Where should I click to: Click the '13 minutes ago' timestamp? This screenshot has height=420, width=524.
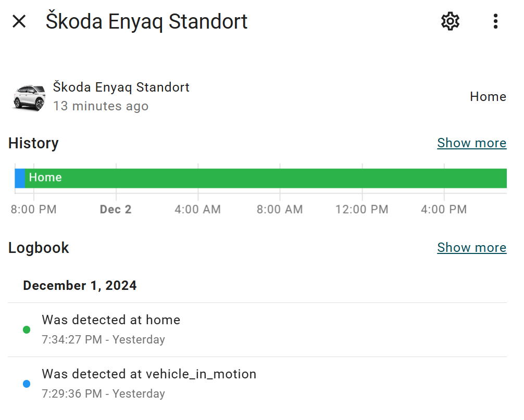click(101, 106)
